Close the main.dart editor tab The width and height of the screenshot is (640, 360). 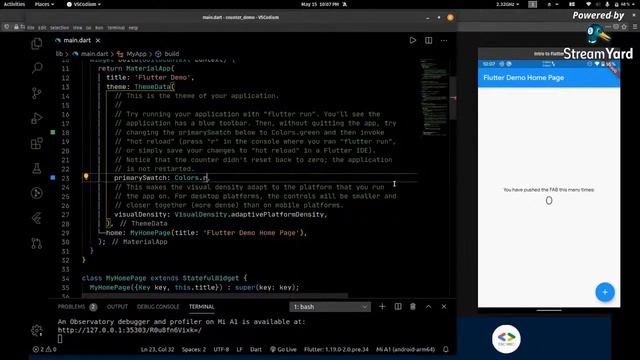point(98,40)
